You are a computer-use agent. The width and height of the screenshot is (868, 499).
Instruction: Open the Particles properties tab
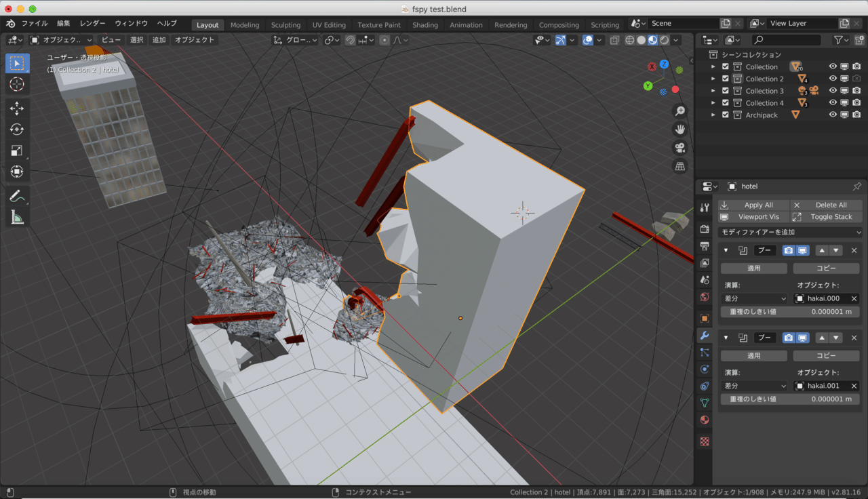point(705,353)
